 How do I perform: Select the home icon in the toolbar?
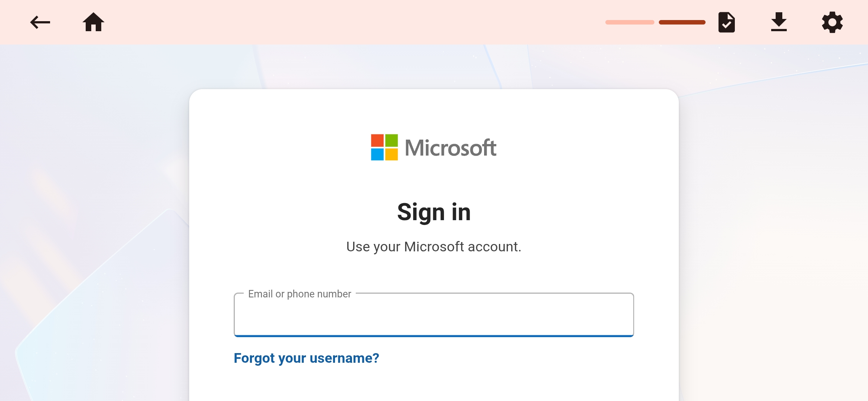click(x=94, y=22)
